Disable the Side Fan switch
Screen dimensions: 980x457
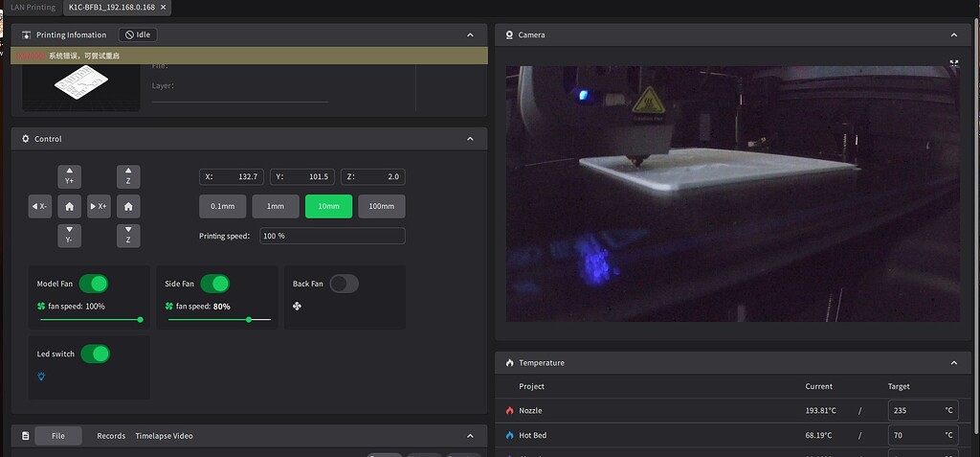(x=215, y=284)
